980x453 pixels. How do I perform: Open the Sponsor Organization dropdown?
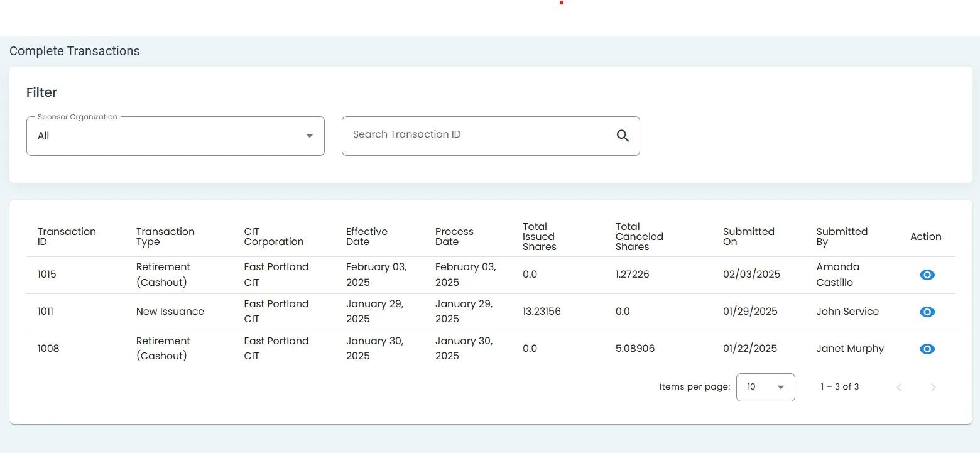coord(175,136)
